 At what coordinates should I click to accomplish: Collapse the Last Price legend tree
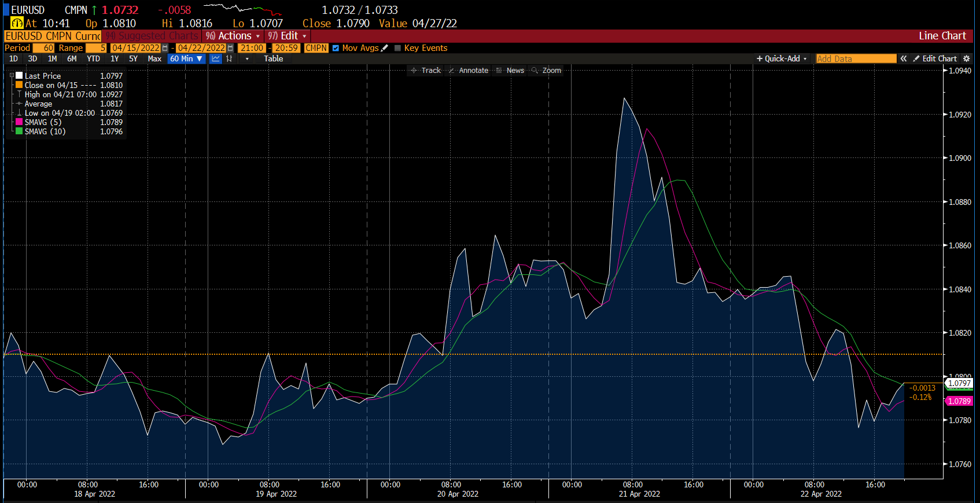pos(12,76)
